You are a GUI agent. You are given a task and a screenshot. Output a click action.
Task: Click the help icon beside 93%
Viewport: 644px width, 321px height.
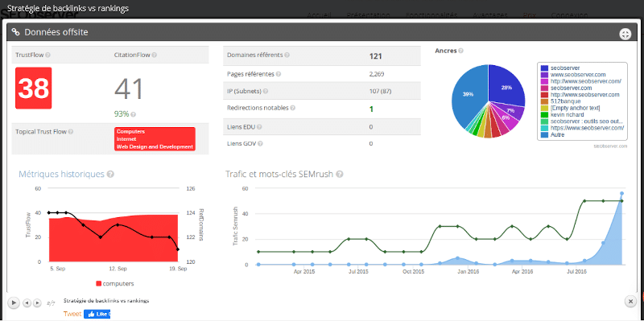click(x=133, y=114)
